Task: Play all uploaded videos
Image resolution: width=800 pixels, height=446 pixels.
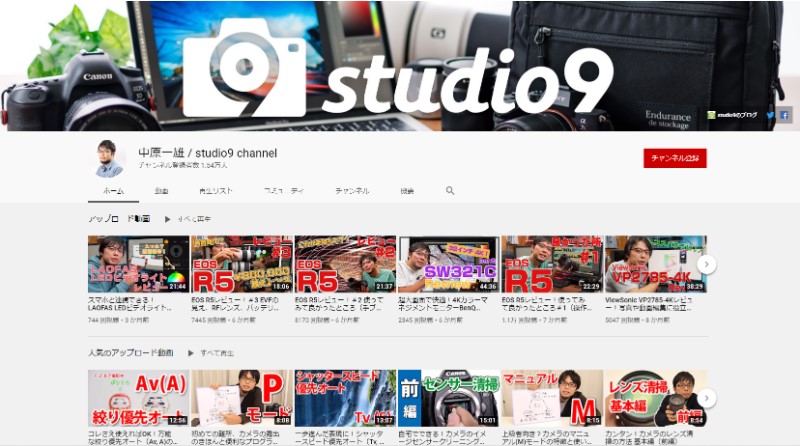Action: 188,219
